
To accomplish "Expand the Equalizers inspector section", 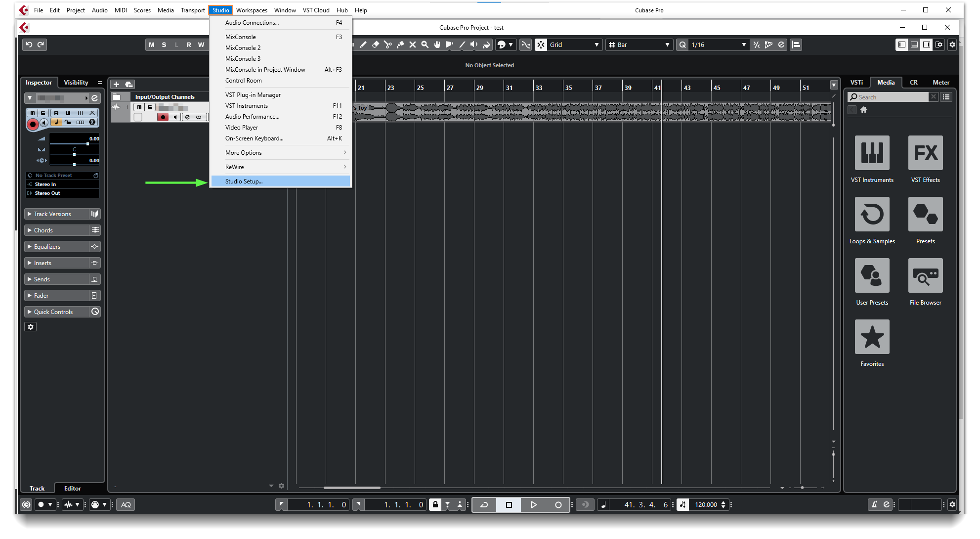I will tap(56, 247).
